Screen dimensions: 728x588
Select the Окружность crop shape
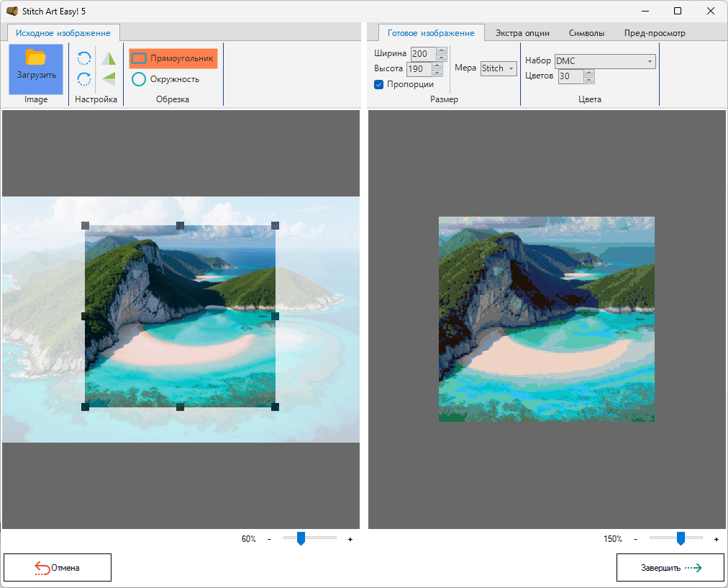click(x=165, y=79)
